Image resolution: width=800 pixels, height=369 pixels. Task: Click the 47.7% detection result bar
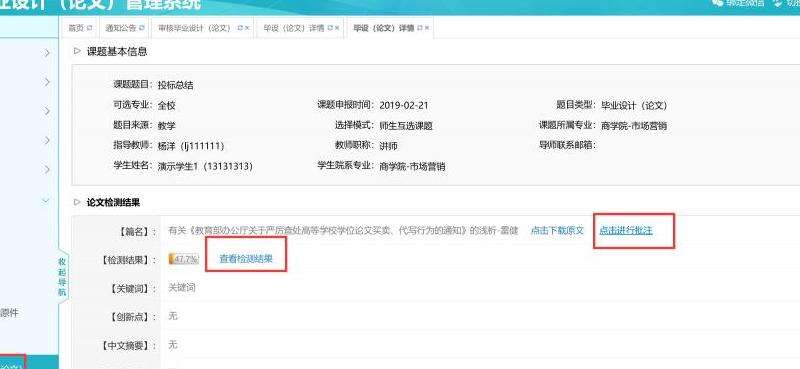[x=183, y=259]
